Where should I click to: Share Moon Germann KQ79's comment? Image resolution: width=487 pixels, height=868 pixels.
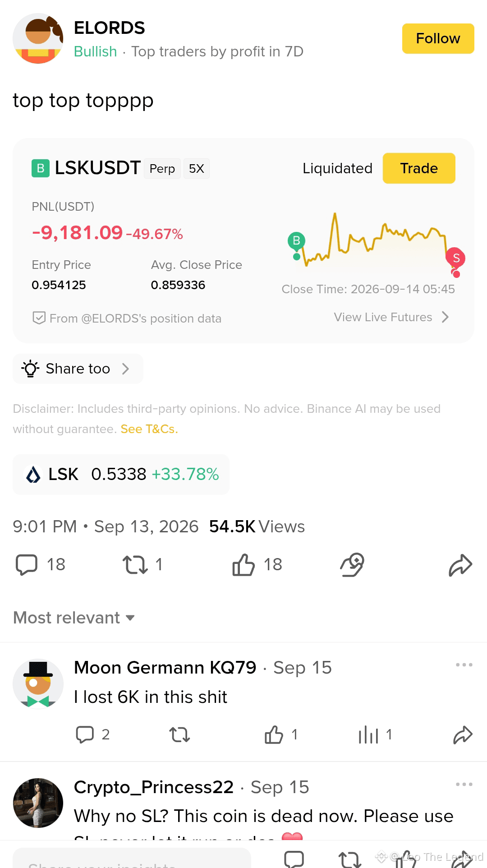[463, 735]
